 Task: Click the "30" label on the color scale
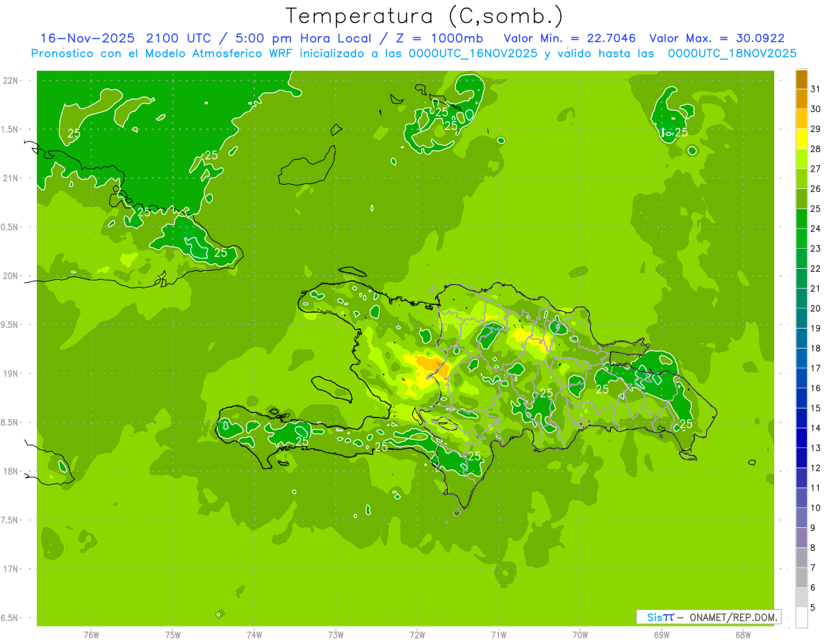(816, 109)
